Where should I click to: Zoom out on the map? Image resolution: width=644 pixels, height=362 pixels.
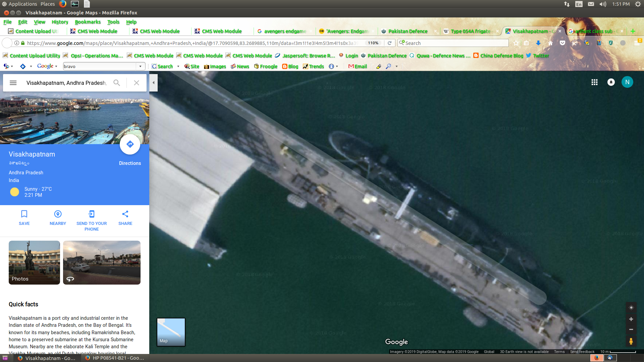coord(631,329)
